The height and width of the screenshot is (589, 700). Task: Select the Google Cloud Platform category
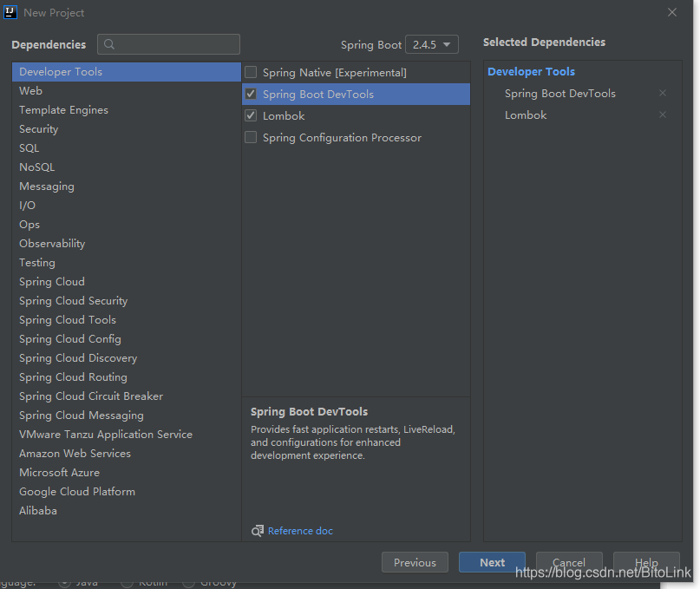tap(127, 492)
